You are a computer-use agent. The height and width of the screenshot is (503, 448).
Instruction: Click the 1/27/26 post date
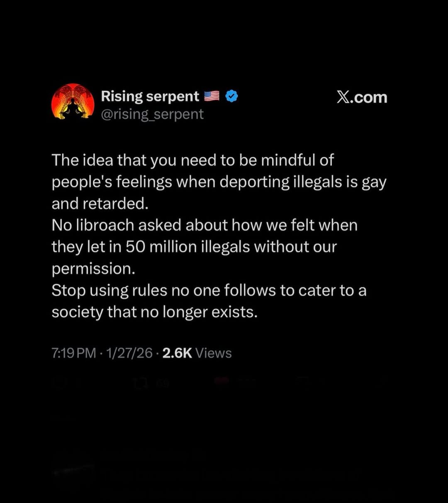(129, 353)
